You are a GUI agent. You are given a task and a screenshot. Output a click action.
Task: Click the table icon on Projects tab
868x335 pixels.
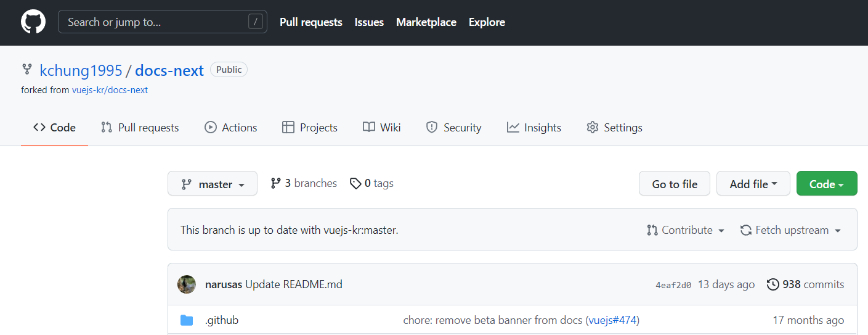[x=288, y=127]
